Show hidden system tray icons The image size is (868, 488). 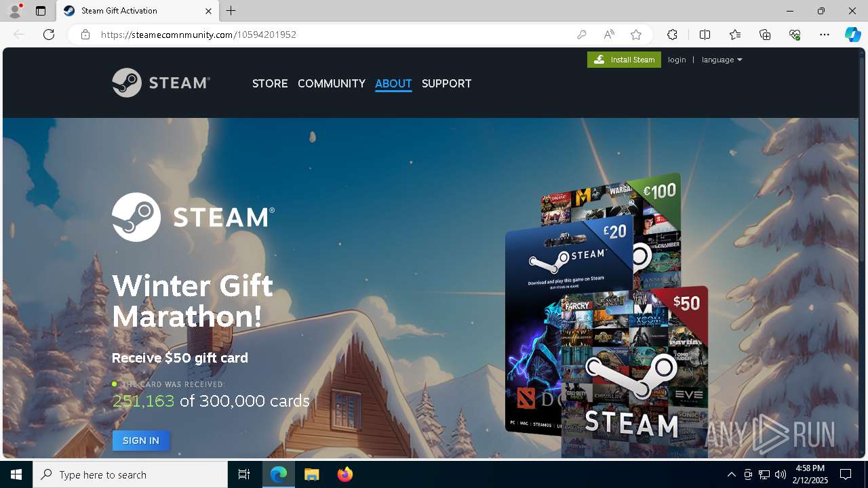point(731,474)
